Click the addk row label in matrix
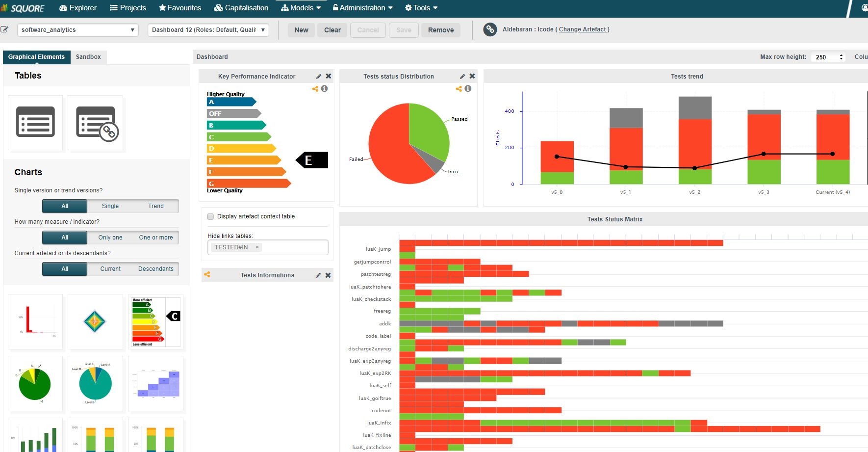868x452 pixels. coord(385,324)
